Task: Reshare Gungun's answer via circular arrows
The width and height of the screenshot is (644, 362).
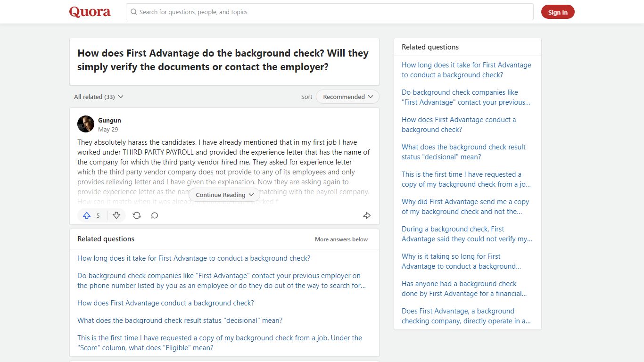Action: 137,215
